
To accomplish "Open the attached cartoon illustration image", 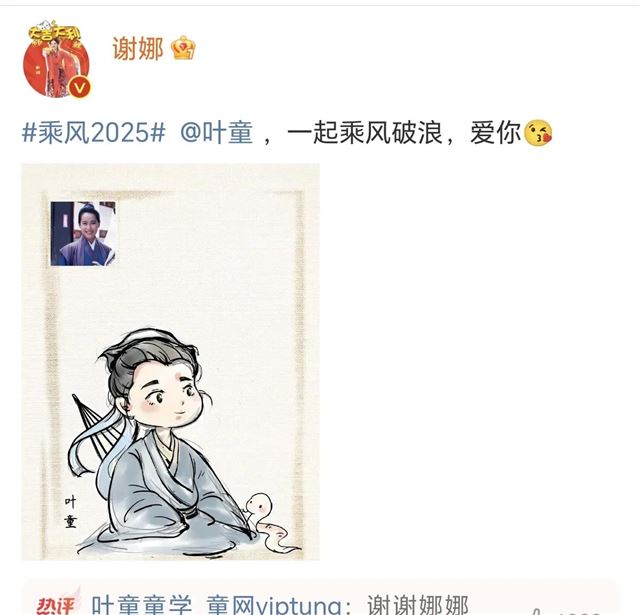I will click(171, 362).
